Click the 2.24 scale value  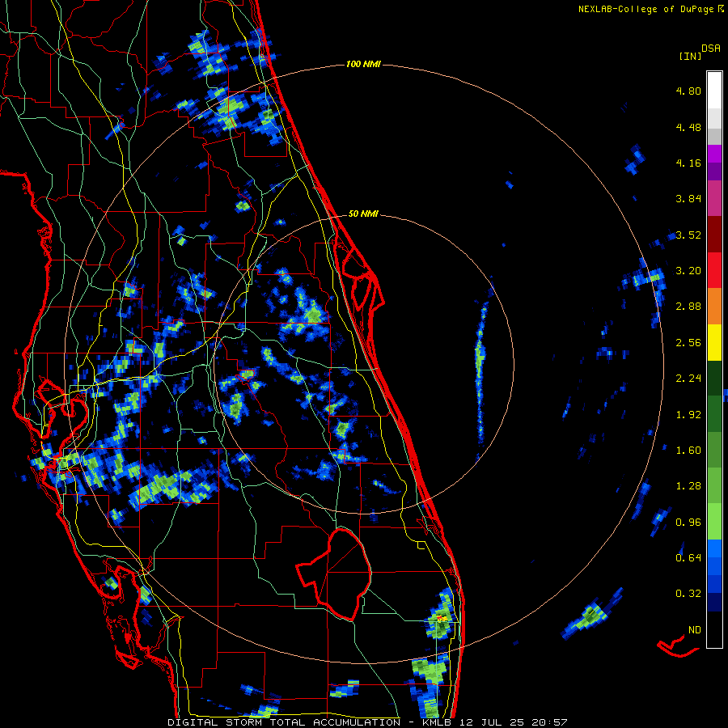coord(688,379)
